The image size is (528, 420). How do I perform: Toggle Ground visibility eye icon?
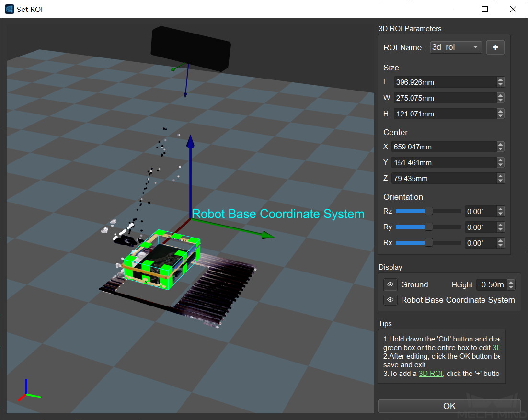click(x=390, y=285)
